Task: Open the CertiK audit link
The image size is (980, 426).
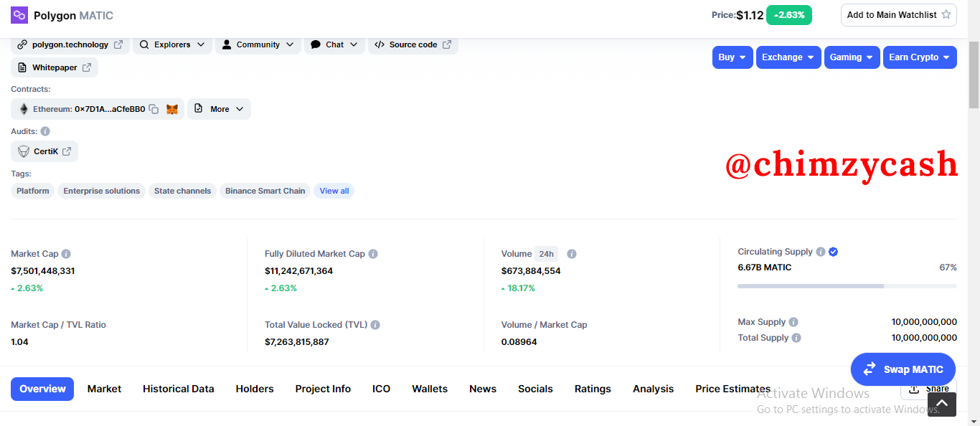Action: click(44, 151)
